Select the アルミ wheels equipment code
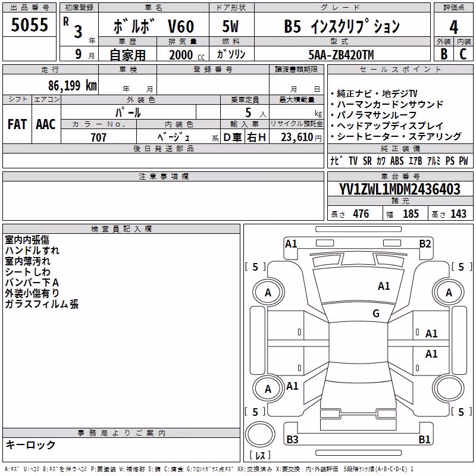 (x=434, y=161)
